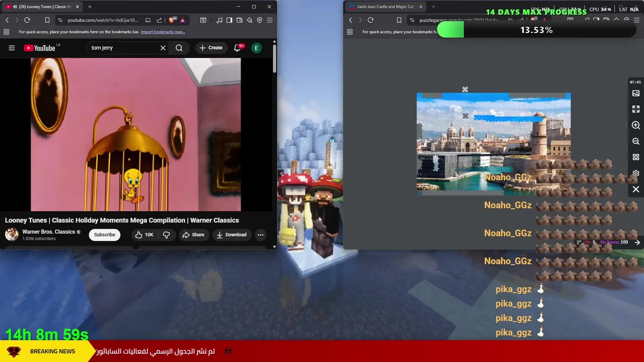644x362 pixels.
Task: Open Brave Shields in YouTube window
Action: point(172,20)
